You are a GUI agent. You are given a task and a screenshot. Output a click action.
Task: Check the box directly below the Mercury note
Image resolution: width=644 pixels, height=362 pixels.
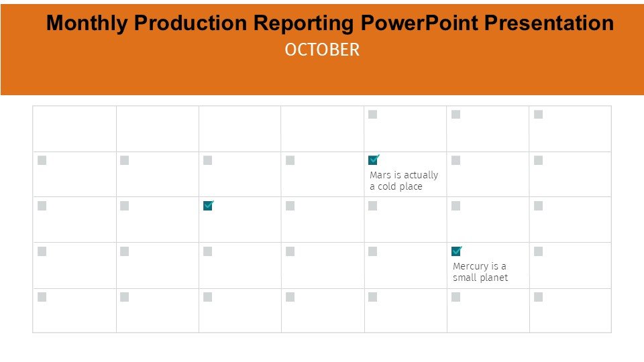(456, 297)
